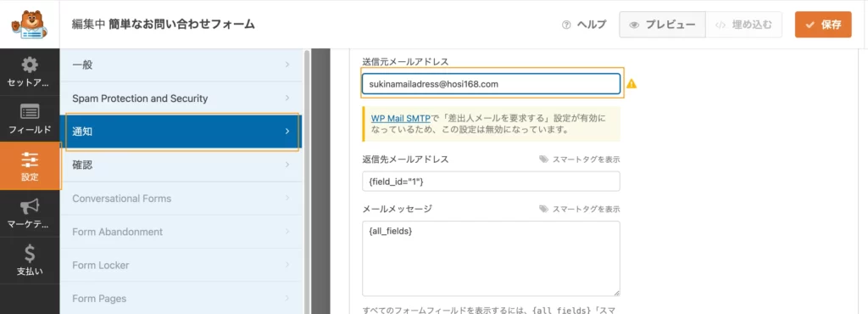Click the 簡単なお問い合わせフォーム form title

[x=181, y=25]
